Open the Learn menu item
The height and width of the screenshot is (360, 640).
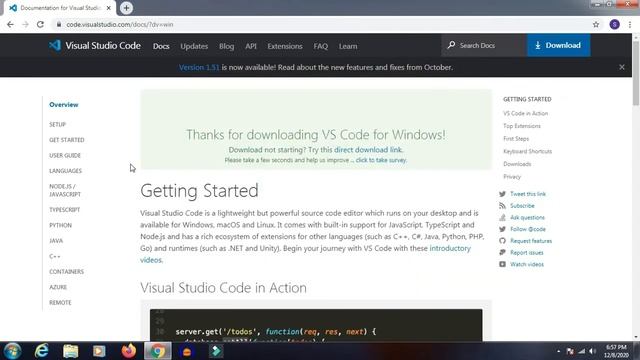[348, 46]
